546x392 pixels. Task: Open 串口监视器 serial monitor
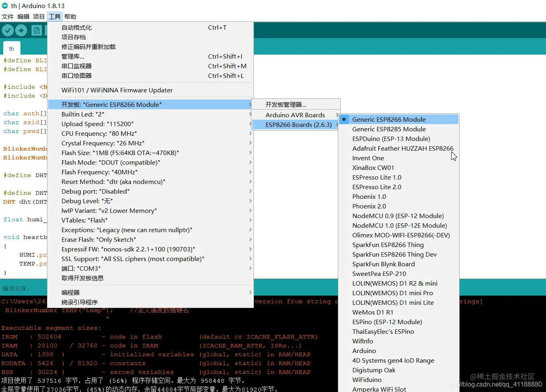coord(151,66)
